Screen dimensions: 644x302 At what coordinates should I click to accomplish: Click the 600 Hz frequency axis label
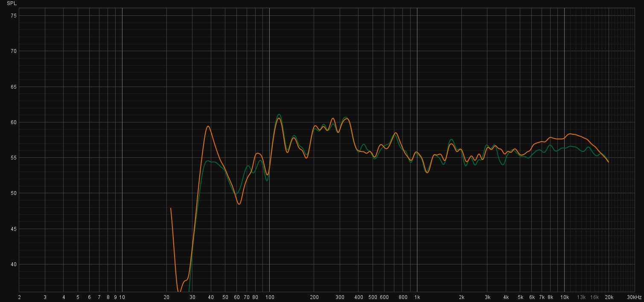tap(384, 297)
